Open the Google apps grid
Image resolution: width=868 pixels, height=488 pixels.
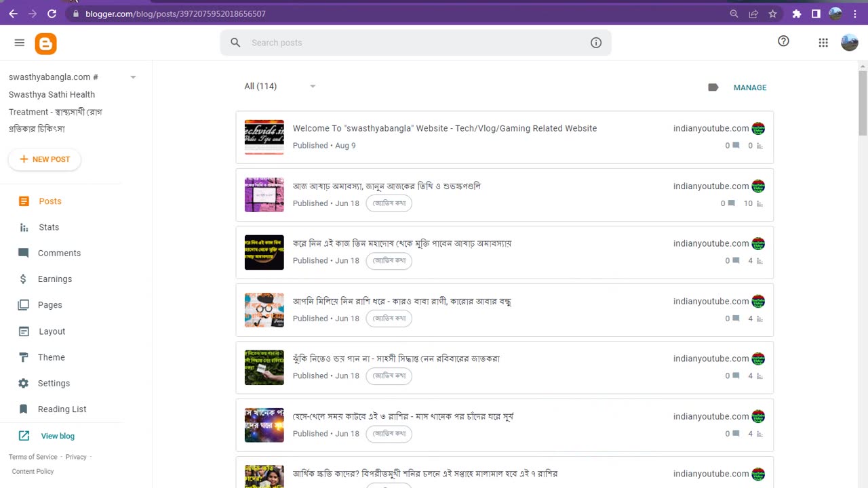(823, 43)
